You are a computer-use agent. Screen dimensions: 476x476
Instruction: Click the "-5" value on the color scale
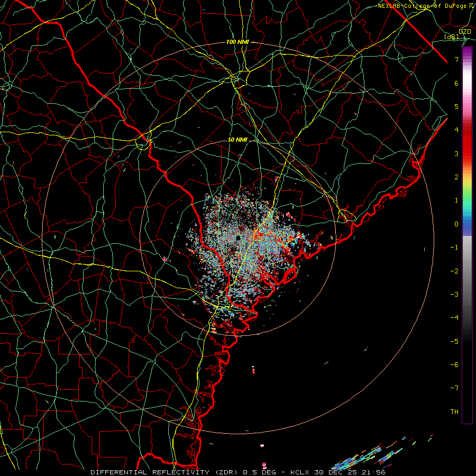[x=454, y=342]
